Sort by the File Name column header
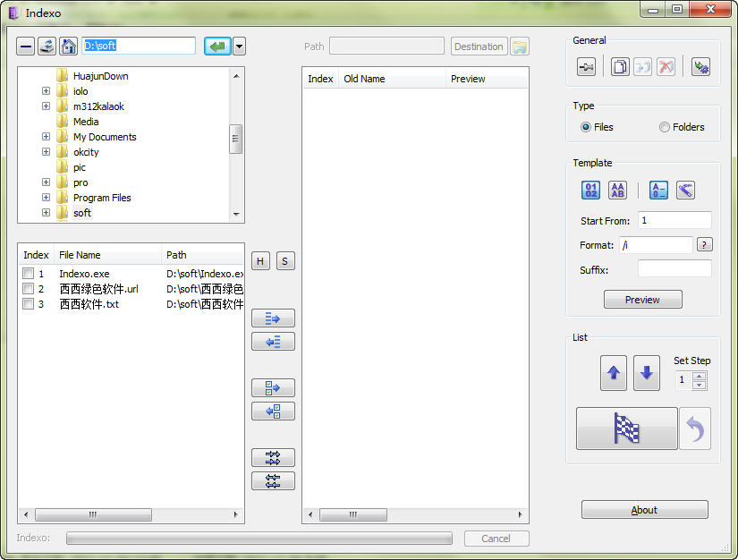 pos(107,255)
